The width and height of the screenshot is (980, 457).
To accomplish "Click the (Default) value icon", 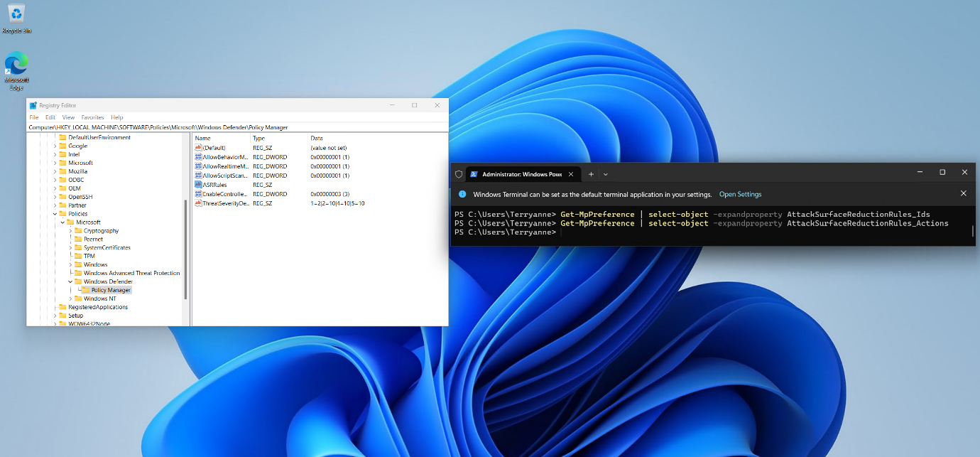I will (200, 147).
